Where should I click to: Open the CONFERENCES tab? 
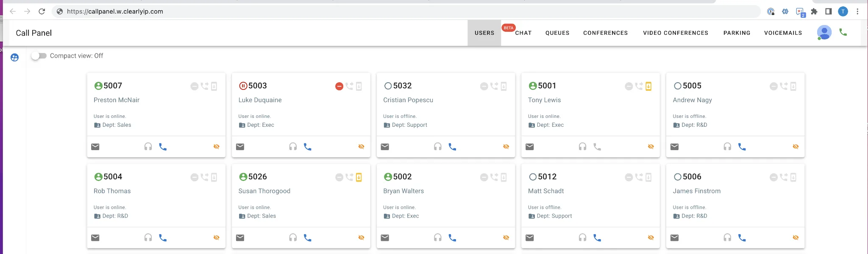point(605,33)
